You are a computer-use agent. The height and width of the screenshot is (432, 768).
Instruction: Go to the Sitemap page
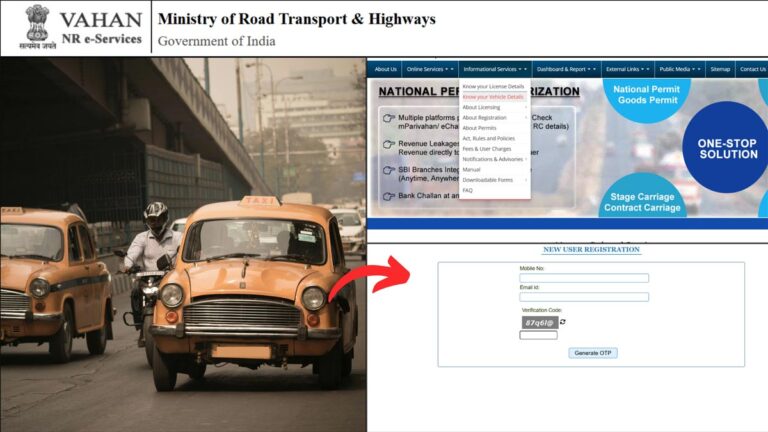[720, 69]
